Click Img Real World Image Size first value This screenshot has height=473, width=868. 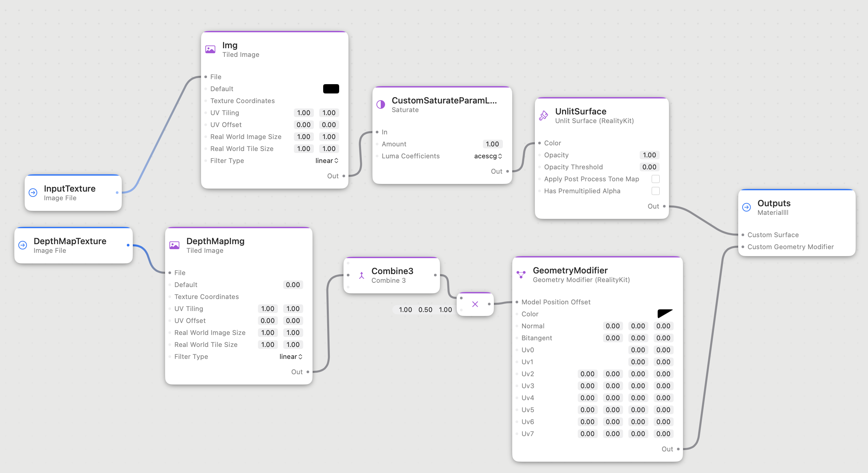304,136
